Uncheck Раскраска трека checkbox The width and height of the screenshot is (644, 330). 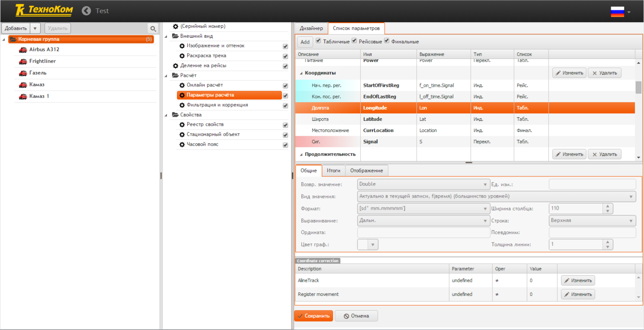(285, 56)
